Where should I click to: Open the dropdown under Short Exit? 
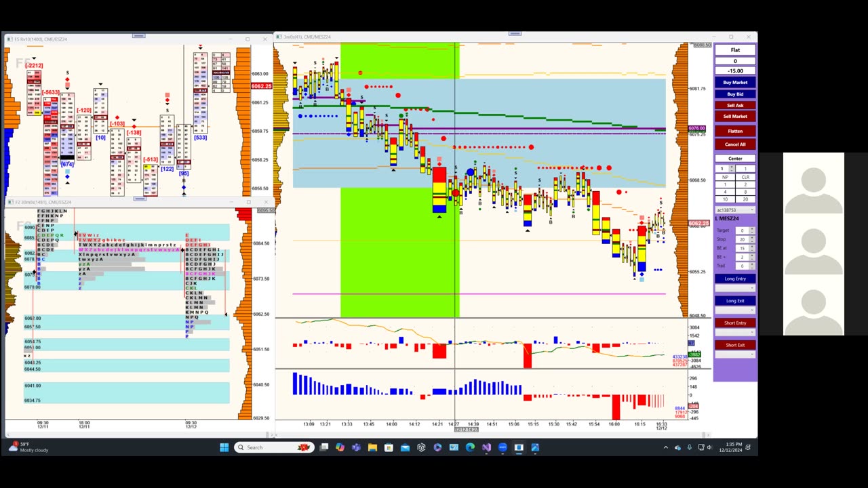pos(735,354)
